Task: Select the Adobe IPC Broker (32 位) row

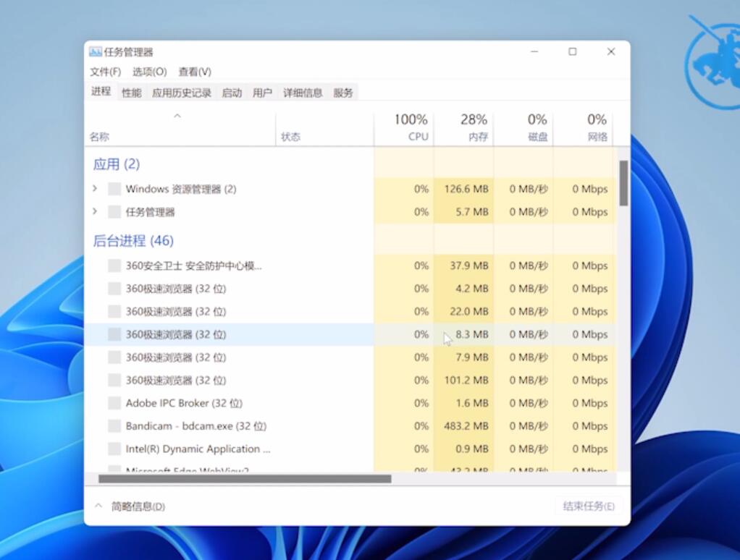Action: click(x=350, y=403)
